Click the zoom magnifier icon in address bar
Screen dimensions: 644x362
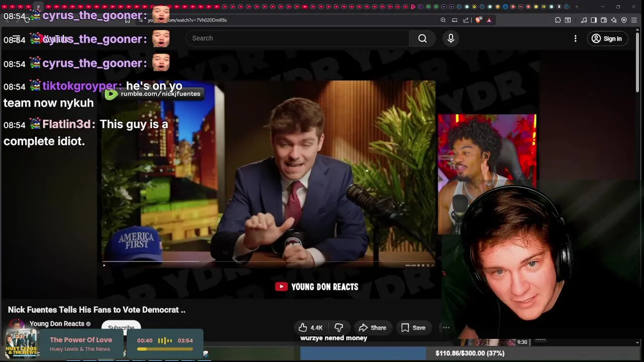pyautogui.click(x=443, y=20)
